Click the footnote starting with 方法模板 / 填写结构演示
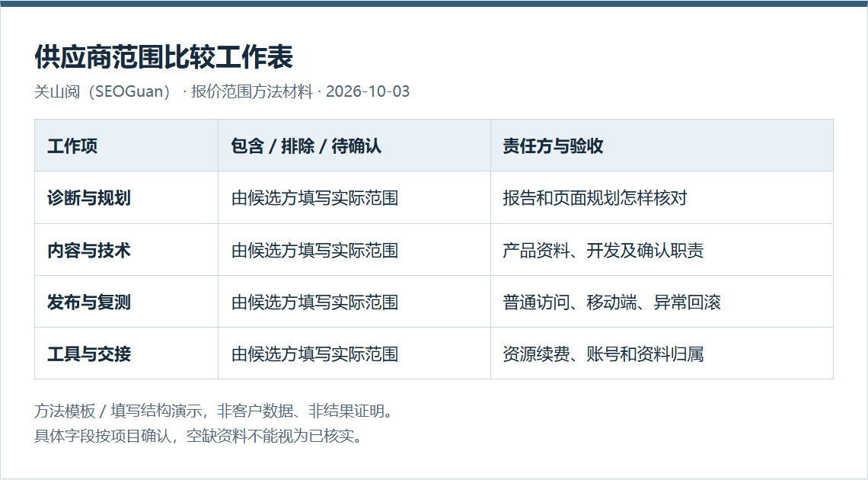 pyautogui.click(x=215, y=411)
